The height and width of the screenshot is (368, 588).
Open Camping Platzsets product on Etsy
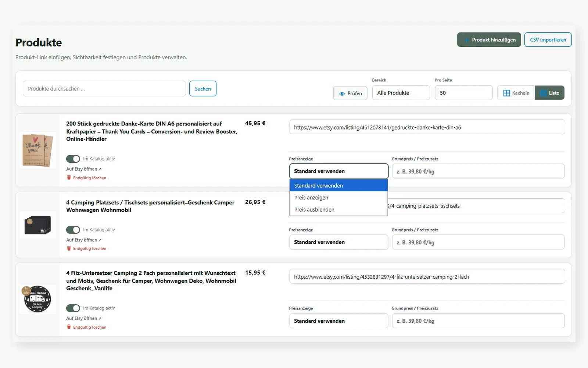84,240
